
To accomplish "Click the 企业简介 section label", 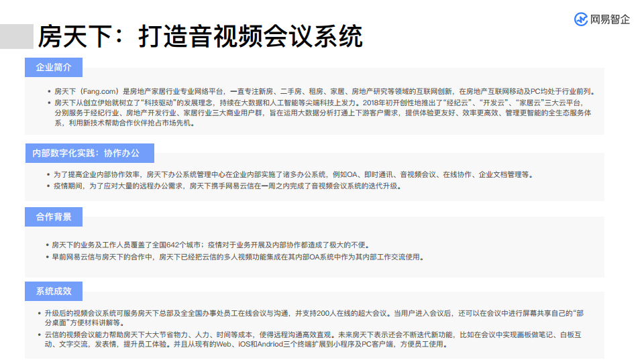I will click(x=54, y=67).
